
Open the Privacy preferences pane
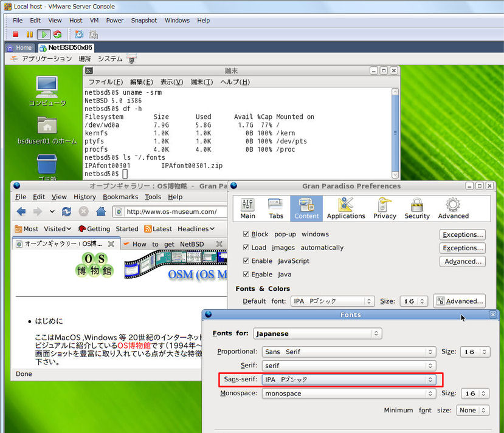[x=384, y=208]
